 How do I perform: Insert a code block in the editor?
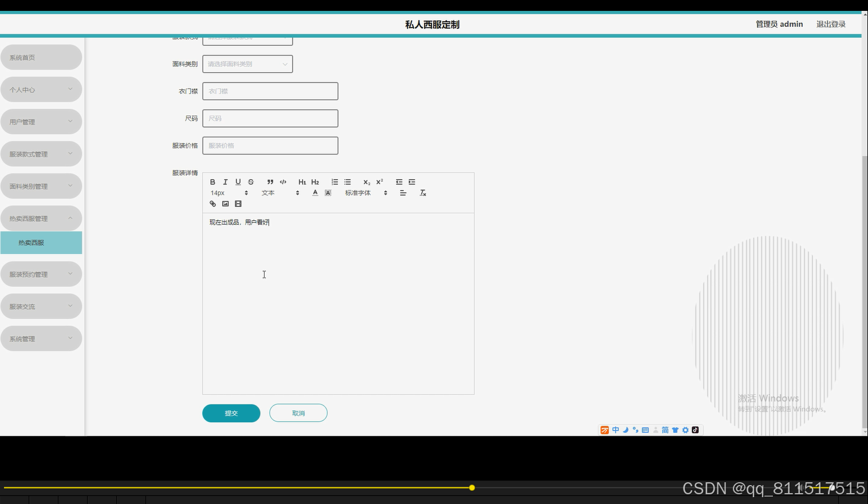[283, 182]
